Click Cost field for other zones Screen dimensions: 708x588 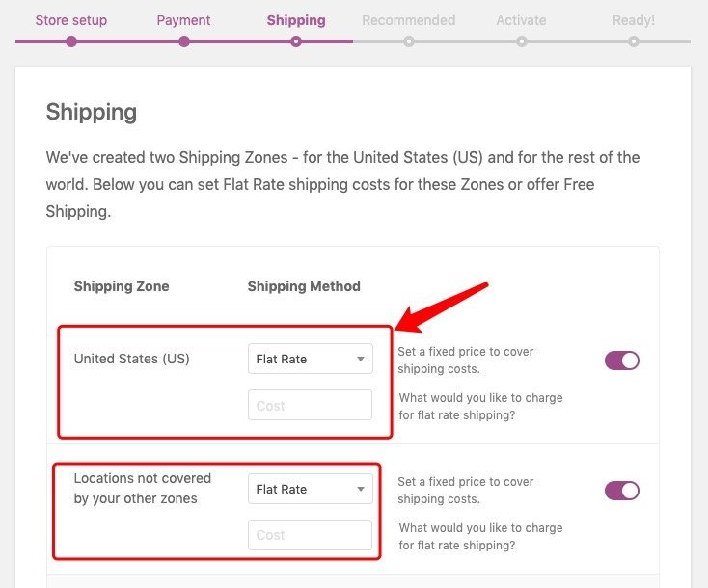click(310, 535)
